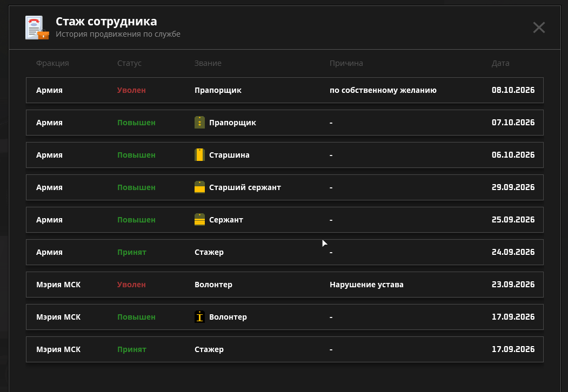Click the Причина column header
This screenshot has width=568, height=392.
pos(346,63)
